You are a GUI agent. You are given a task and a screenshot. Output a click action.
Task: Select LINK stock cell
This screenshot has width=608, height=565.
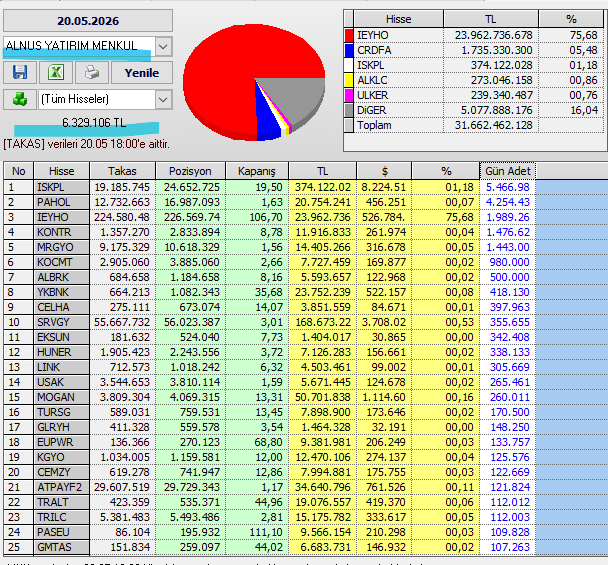[62, 367]
